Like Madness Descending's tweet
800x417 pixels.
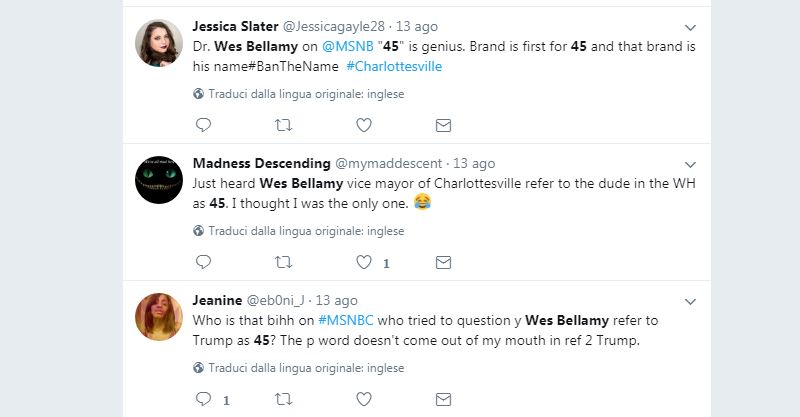tap(364, 262)
